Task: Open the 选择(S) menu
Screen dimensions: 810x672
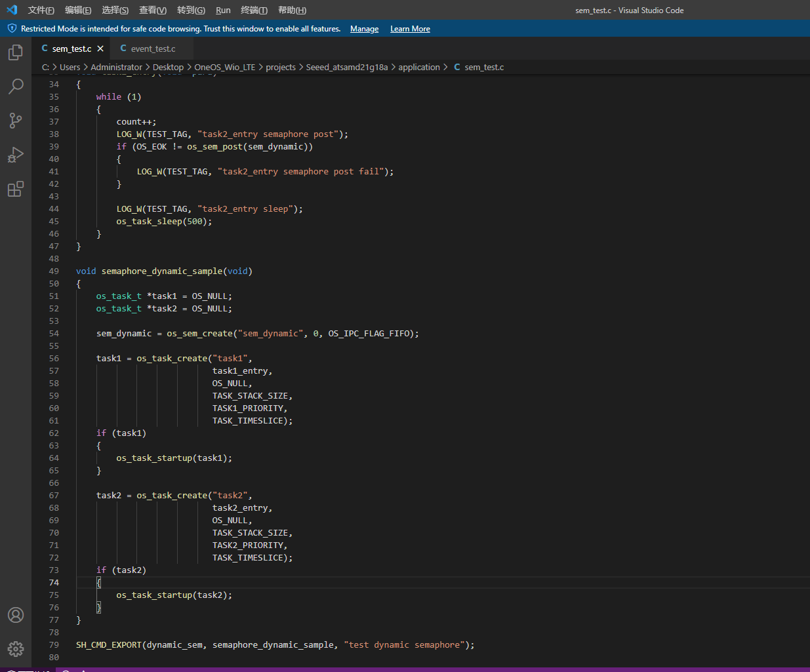Action: click(115, 10)
